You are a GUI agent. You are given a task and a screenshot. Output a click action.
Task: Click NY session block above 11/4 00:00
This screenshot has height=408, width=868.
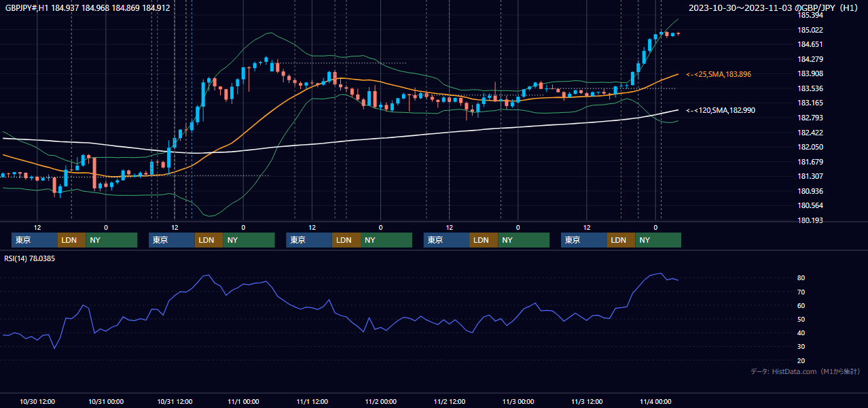coord(657,240)
